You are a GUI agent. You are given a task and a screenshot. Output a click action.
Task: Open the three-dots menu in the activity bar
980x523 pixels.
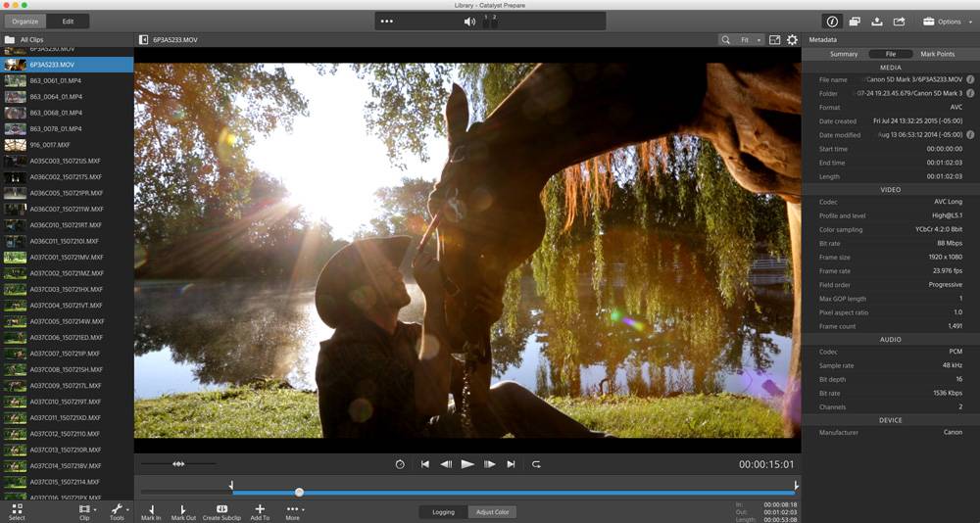pos(387,22)
